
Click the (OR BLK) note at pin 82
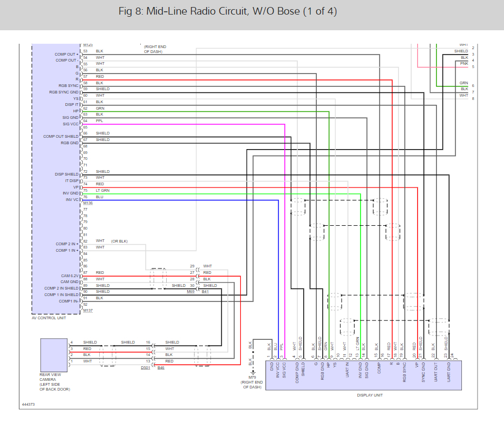pos(119,241)
